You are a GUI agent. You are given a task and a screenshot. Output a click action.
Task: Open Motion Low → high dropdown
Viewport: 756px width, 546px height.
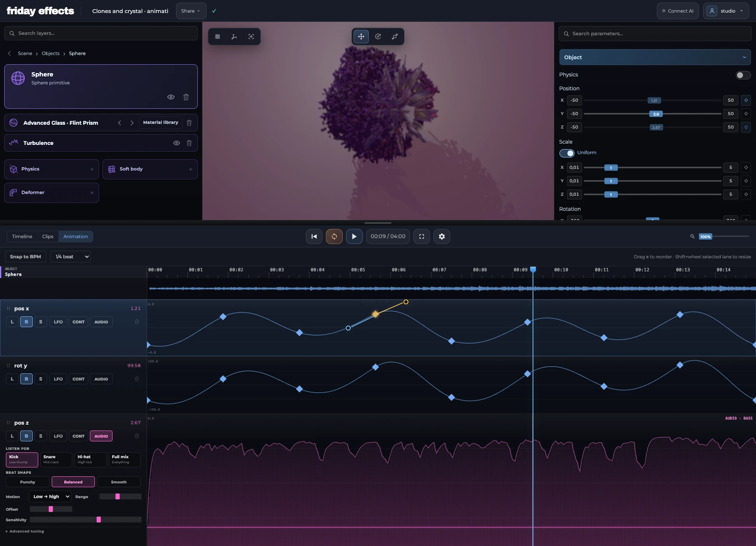[50, 496]
